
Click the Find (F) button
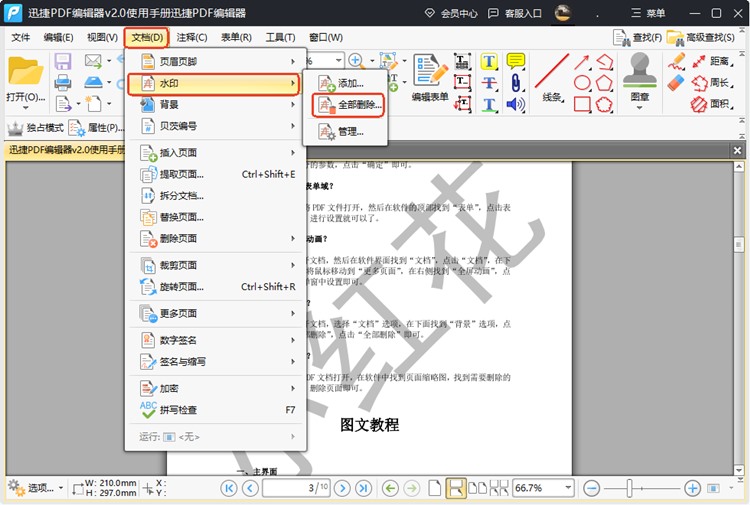638,37
